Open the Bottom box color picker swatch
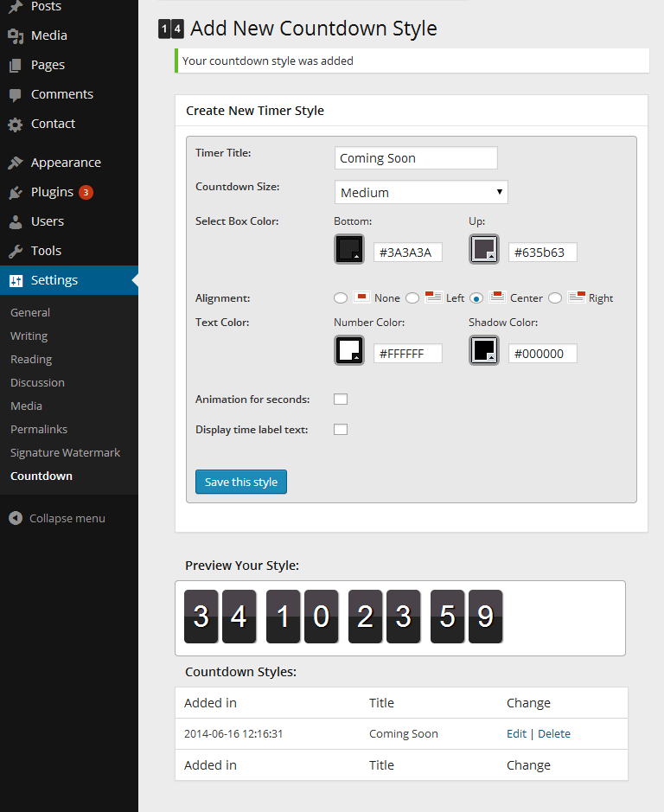The height and width of the screenshot is (812, 664). pos(349,249)
